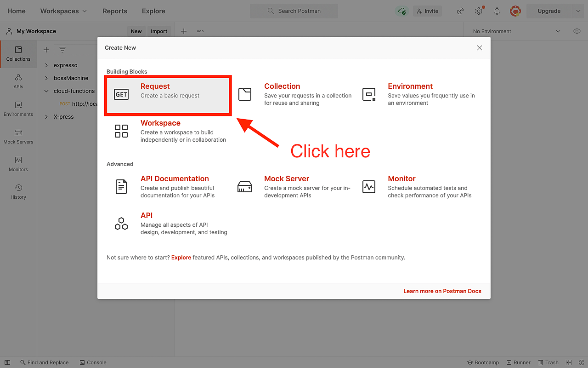The width and height of the screenshot is (588, 368).
Task: Open the Workspaces dropdown menu
Action: [63, 11]
